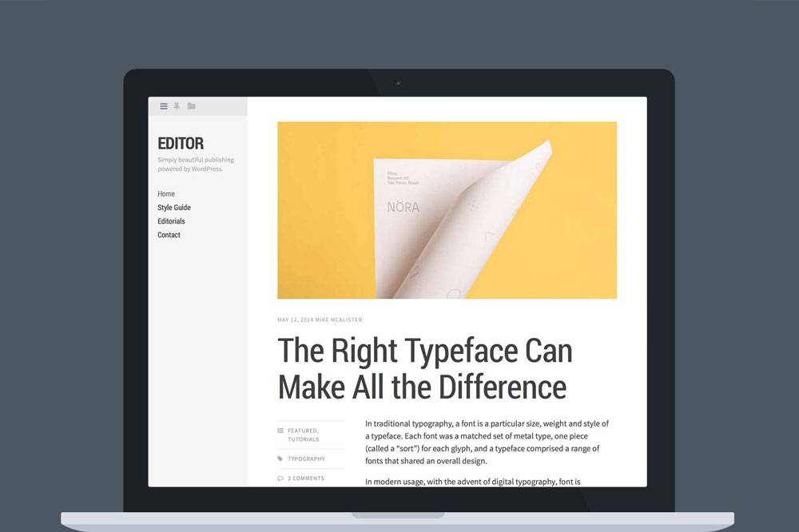This screenshot has width=799, height=532.
Task: Click the pin icon for featured posts
Action: click(x=177, y=106)
